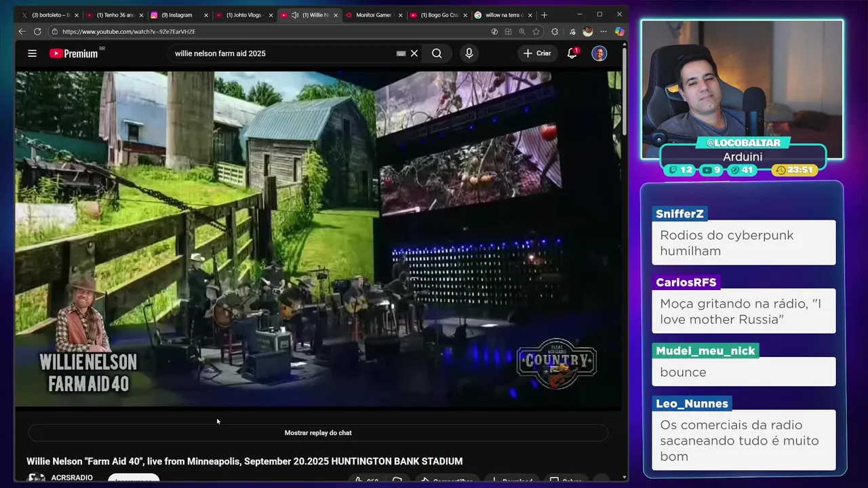Click into the YouTube search field

point(281,54)
